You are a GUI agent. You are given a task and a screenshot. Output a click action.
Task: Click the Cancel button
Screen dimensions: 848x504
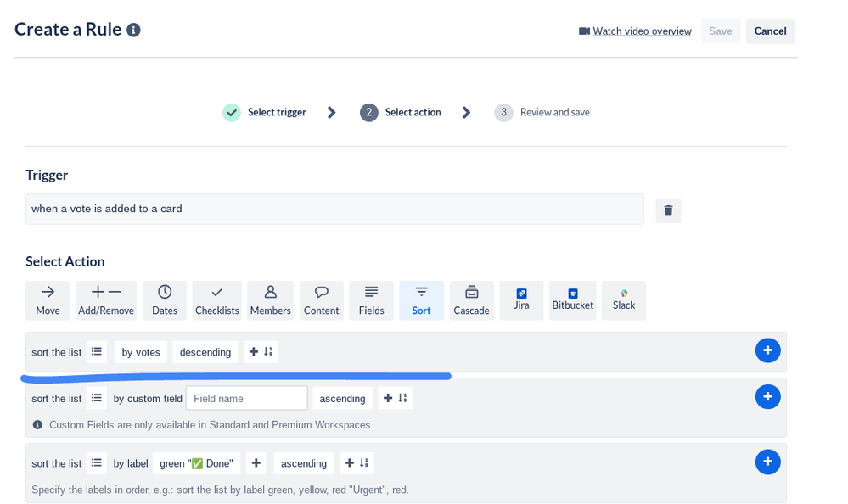click(x=769, y=31)
